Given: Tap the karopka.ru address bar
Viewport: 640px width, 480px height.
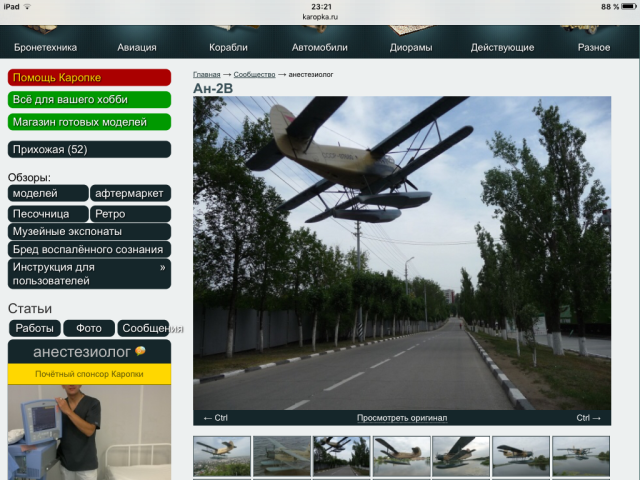Looking at the screenshot, I should 321,17.
